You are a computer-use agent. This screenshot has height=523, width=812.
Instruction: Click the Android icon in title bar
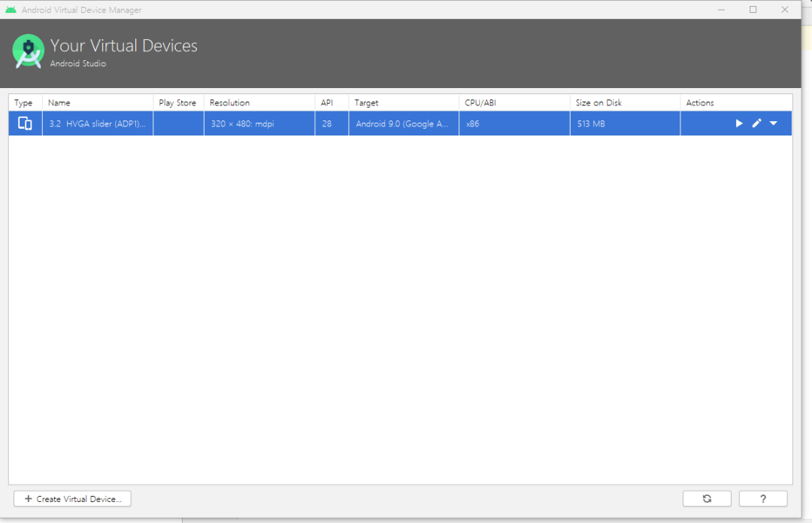pos(11,10)
